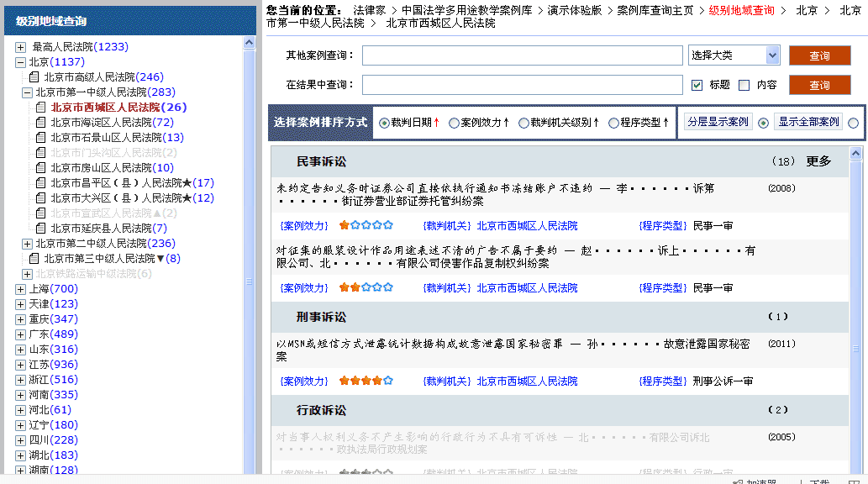This screenshot has height=484, width=868.
Task: Click star rating of the 证券托管纠纷案 case
Action: [366, 225]
